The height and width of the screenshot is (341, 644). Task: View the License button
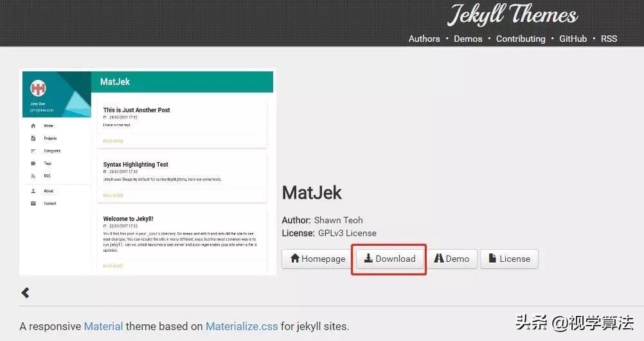coord(509,259)
